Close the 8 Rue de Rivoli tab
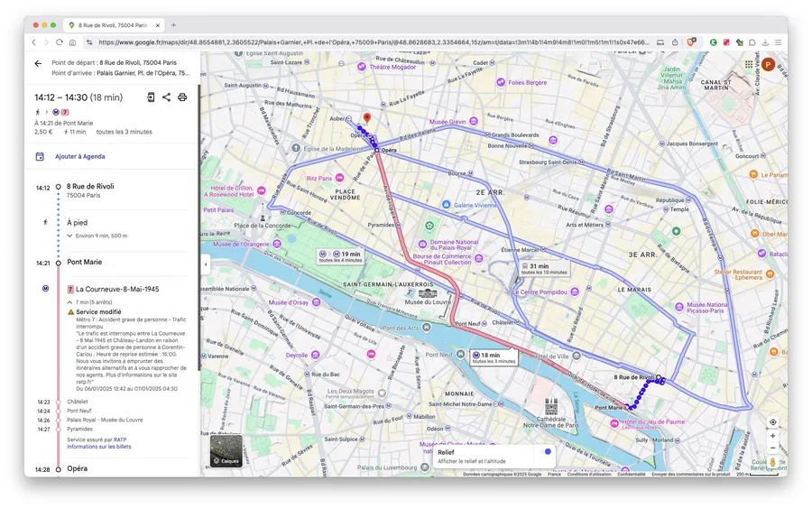This screenshot has height=509, width=812. coord(157,25)
